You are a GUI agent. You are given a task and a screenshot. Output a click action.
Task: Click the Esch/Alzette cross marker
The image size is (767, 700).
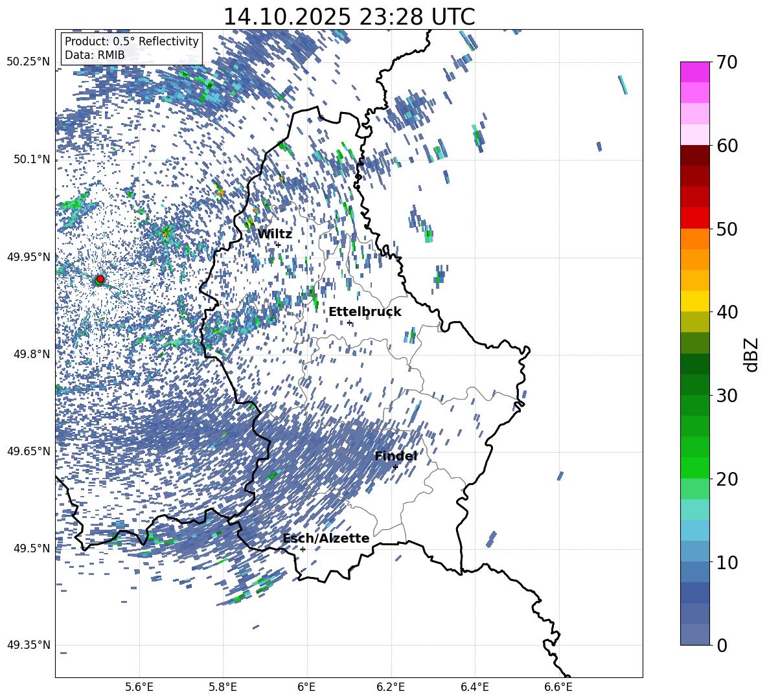(x=303, y=549)
